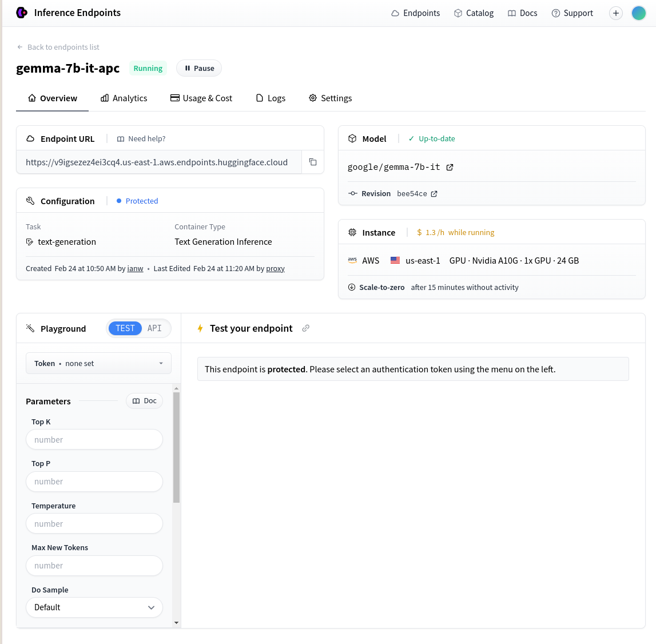Click the plus icon in top navigation
Screen dimensions: 656x644
pos(615,13)
